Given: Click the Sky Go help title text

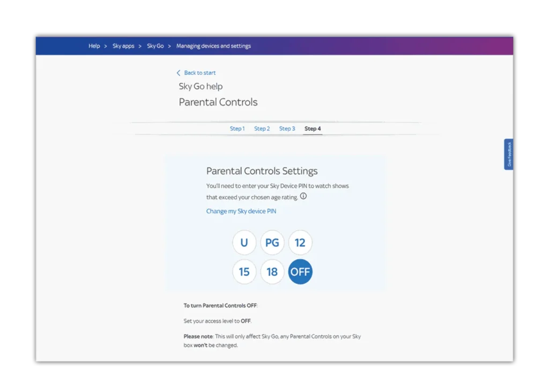Looking at the screenshot, I should (x=201, y=86).
